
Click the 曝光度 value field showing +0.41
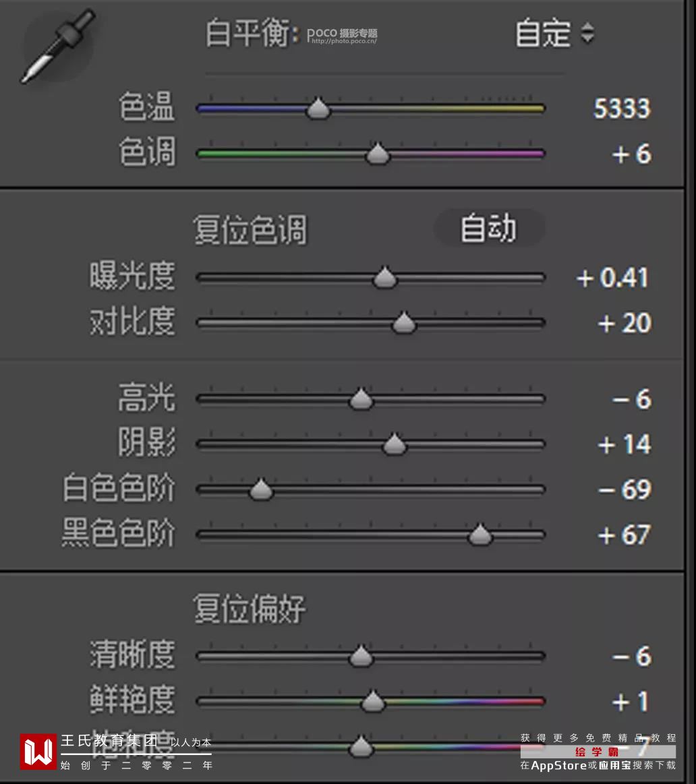pos(613,278)
